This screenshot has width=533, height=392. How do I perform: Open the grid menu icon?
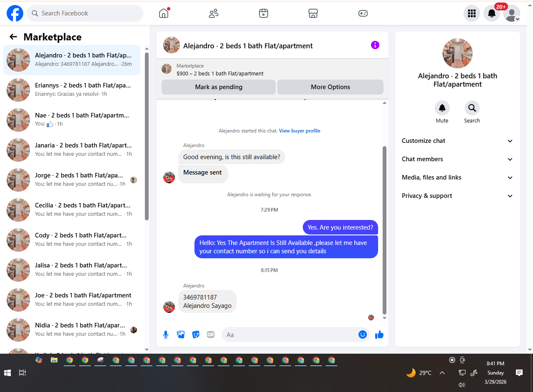click(x=472, y=13)
